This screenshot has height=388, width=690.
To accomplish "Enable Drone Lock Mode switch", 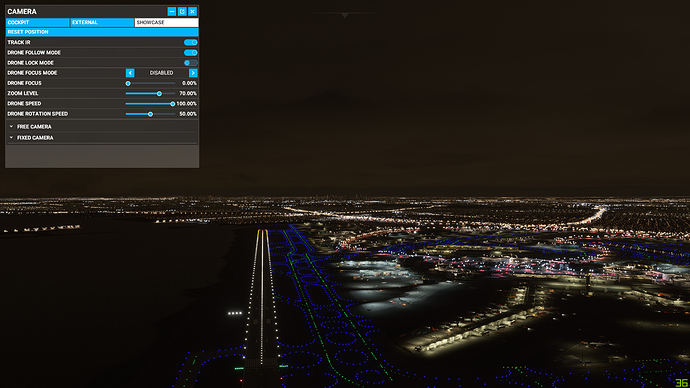I will pyautogui.click(x=191, y=63).
